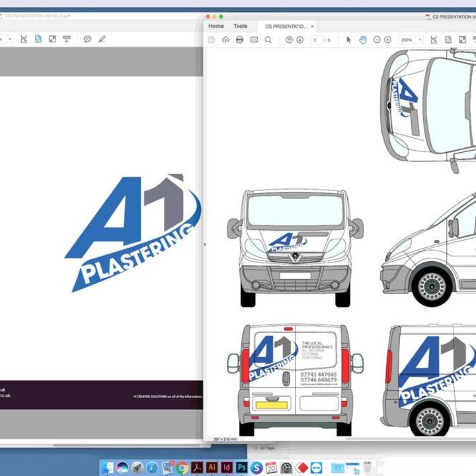Viewport: 476px width, 476px height.
Task: Open the 200% zoom level dropdown
Action: point(411,40)
